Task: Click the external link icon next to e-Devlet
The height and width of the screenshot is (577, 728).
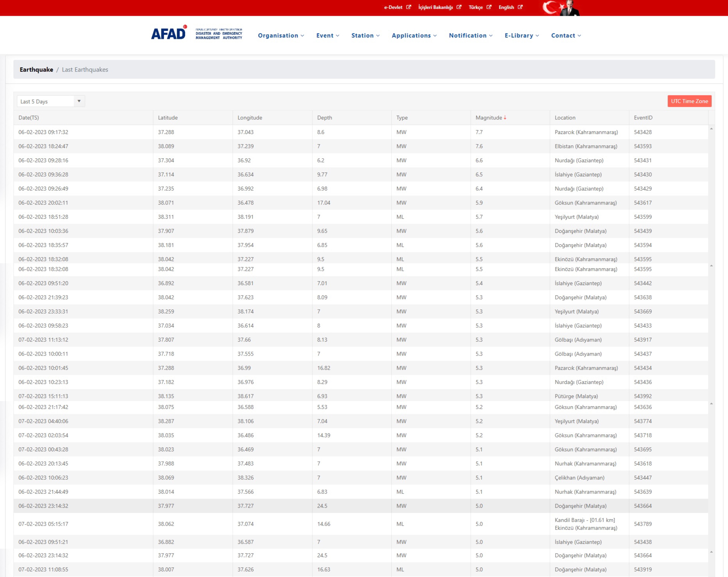Action: pos(409,7)
